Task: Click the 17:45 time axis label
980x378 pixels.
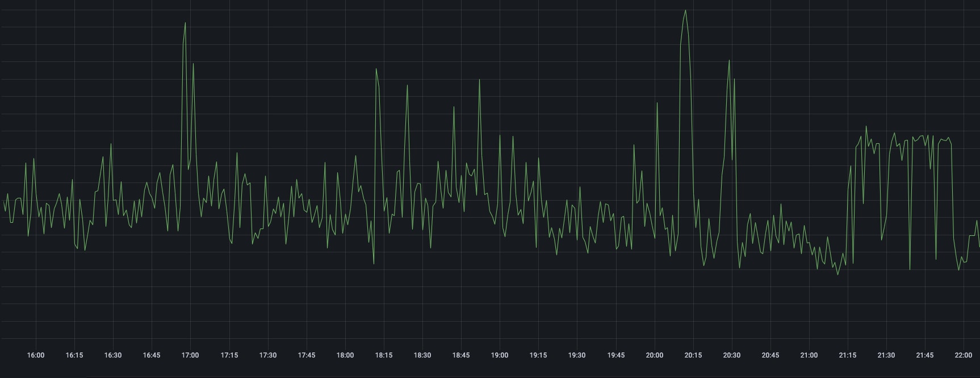Action: [306, 355]
